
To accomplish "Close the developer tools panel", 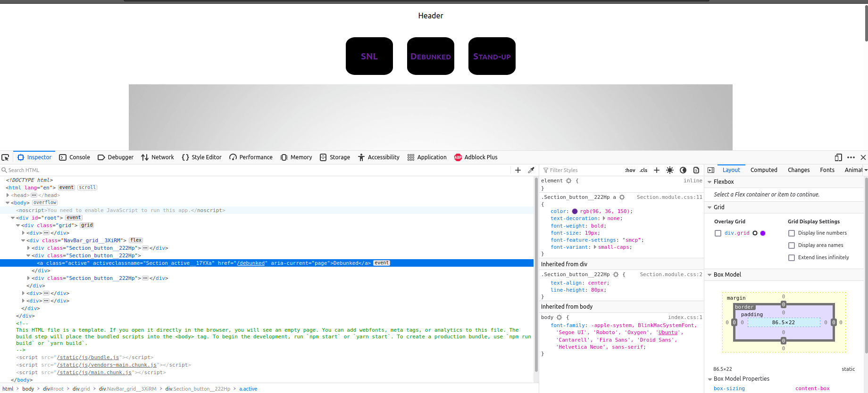I will tap(863, 157).
